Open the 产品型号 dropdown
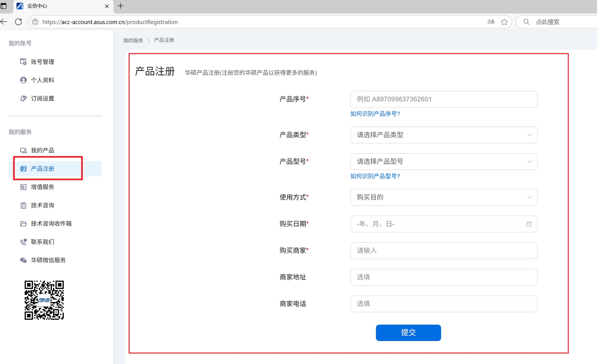597x364 pixels. [444, 161]
